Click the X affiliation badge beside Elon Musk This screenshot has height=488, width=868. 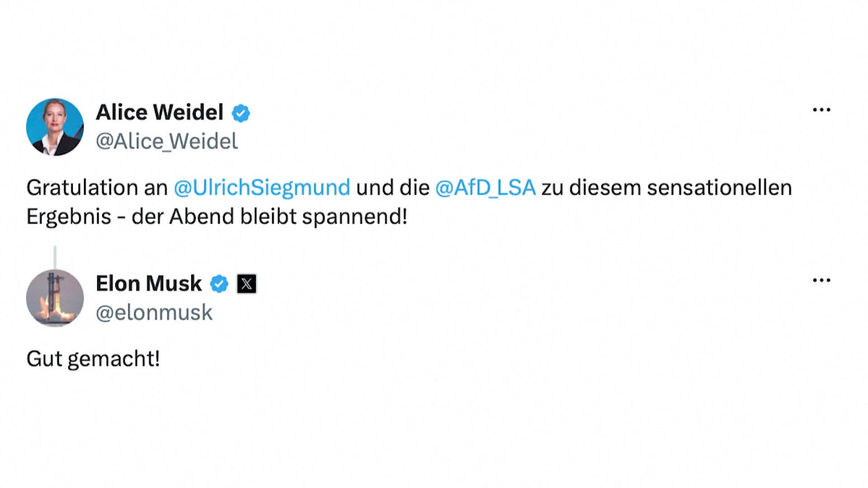pyautogui.click(x=246, y=284)
